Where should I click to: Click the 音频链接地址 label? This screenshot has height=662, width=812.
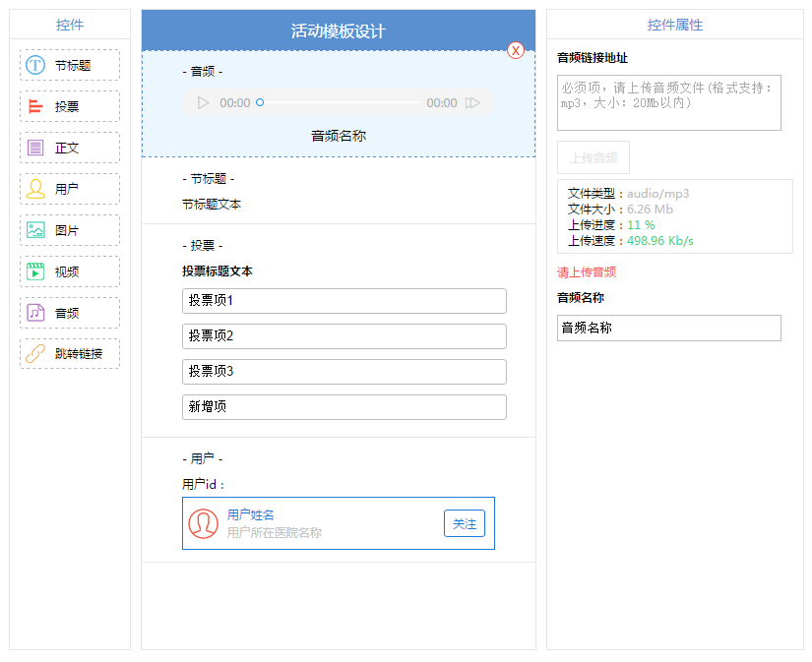point(593,58)
